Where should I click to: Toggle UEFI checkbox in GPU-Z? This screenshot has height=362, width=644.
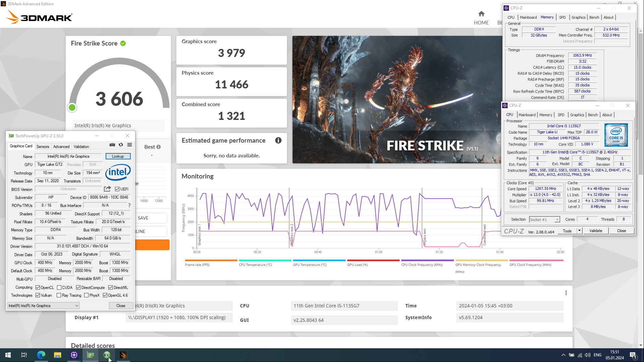coord(117,189)
